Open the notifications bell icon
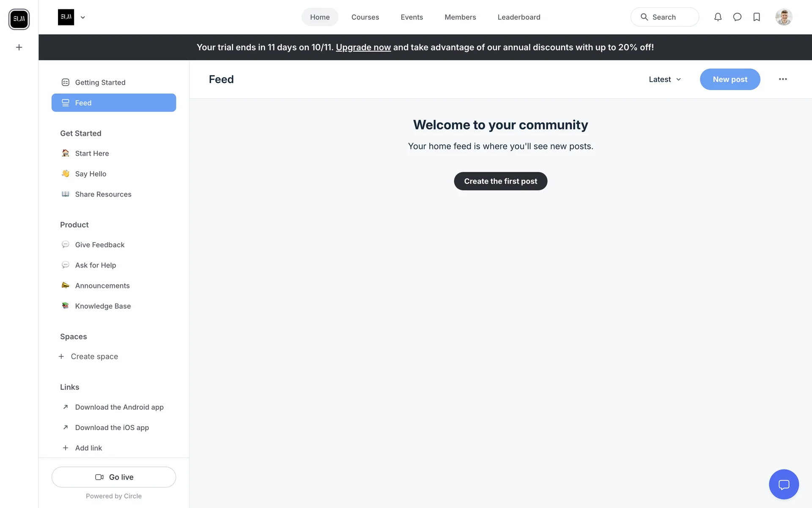This screenshot has width=812, height=508. pos(718,17)
